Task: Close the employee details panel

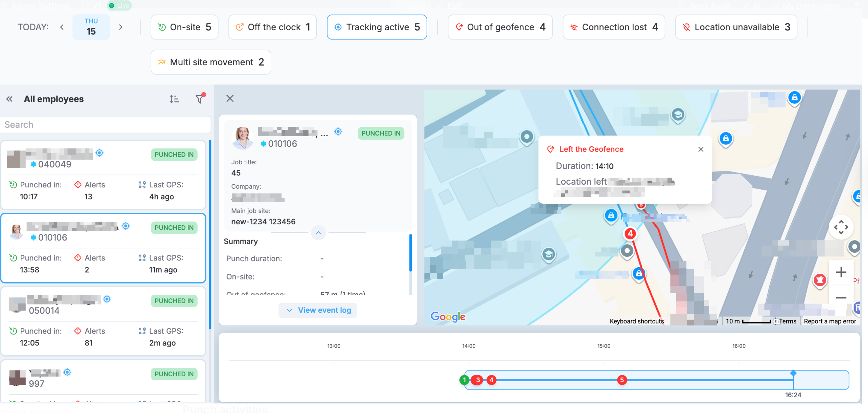Action: point(230,98)
